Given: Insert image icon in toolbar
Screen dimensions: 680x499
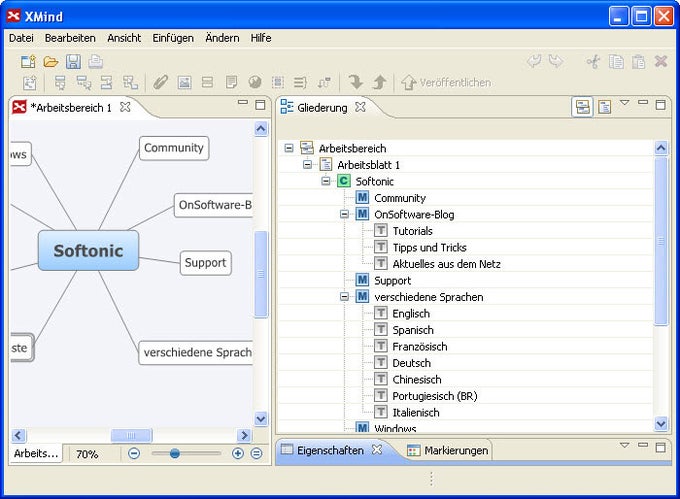Looking at the screenshot, I should tap(184, 82).
